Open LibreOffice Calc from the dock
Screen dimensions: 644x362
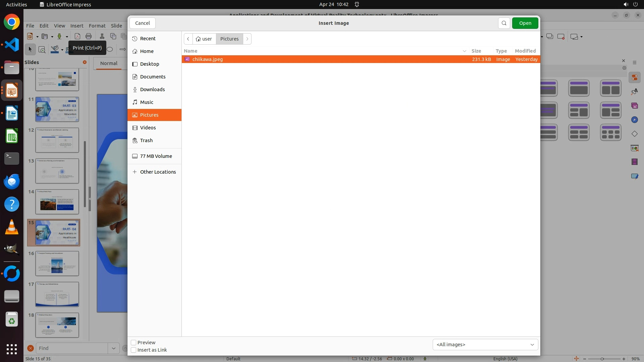(x=12, y=136)
